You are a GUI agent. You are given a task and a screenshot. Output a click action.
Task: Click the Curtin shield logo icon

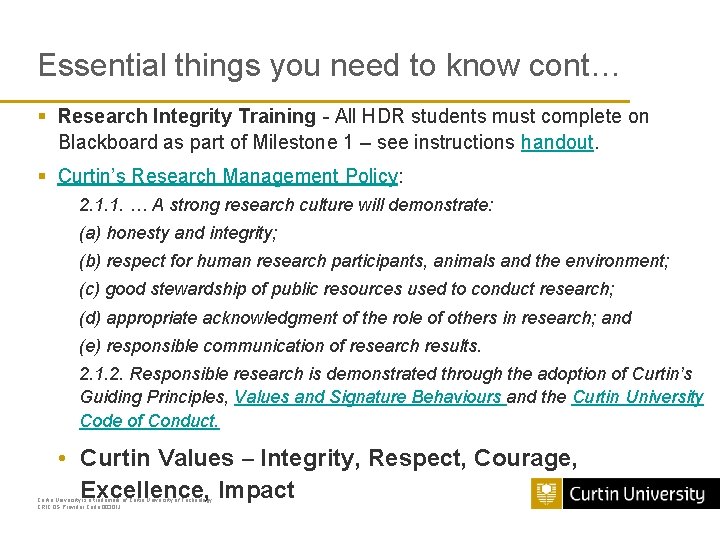(546, 494)
